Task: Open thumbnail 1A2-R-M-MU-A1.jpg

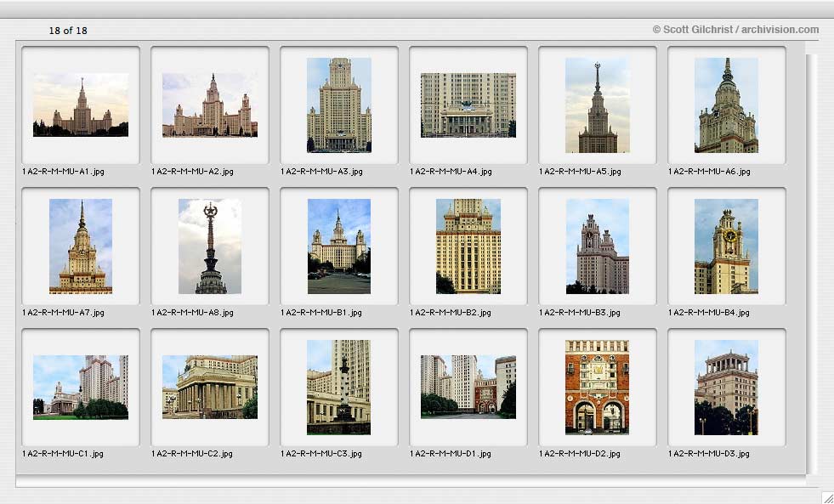Action: (x=81, y=105)
